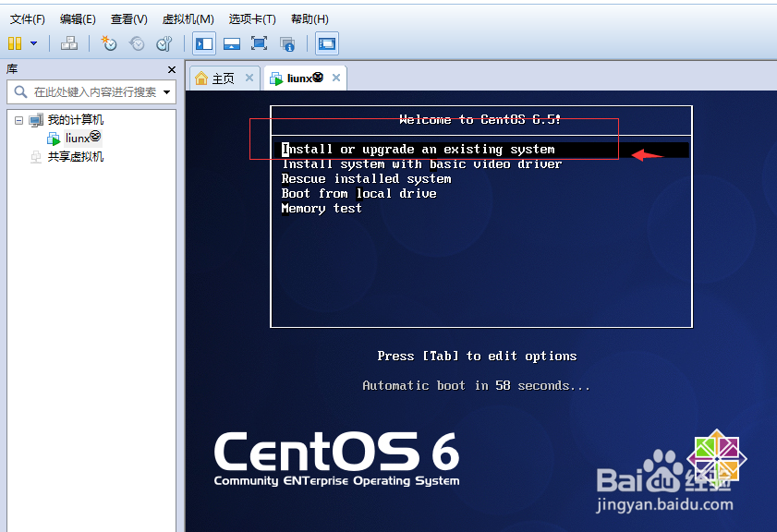777x532 pixels.
Task: Open the snapshot manager icon
Action: click(x=164, y=43)
